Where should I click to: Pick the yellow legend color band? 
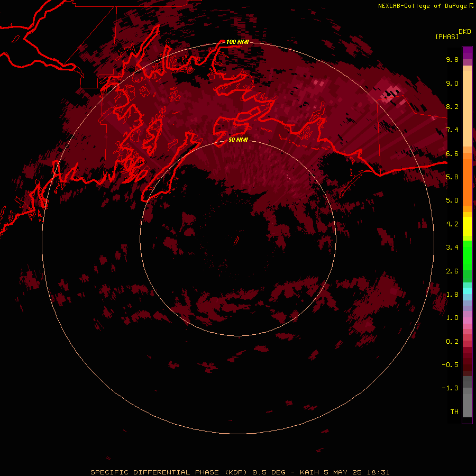(467, 226)
